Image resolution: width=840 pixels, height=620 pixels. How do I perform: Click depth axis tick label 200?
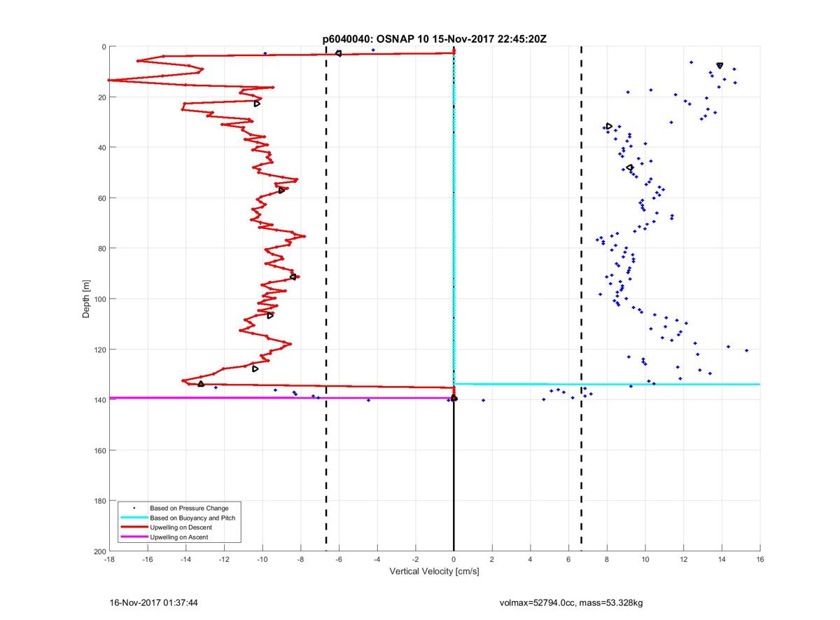[x=99, y=551]
